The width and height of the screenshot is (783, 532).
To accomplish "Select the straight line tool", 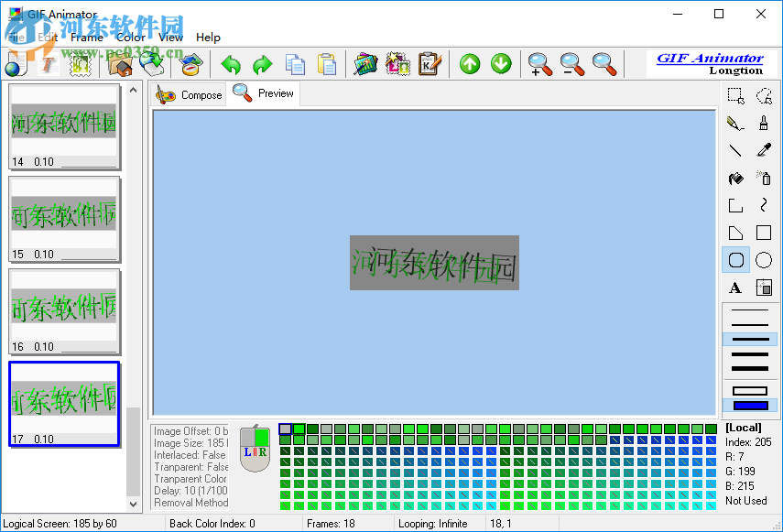I will pos(734,149).
